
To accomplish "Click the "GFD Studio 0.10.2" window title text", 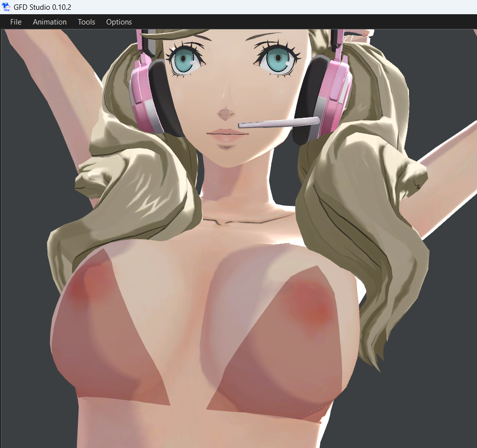I will click(42, 7).
